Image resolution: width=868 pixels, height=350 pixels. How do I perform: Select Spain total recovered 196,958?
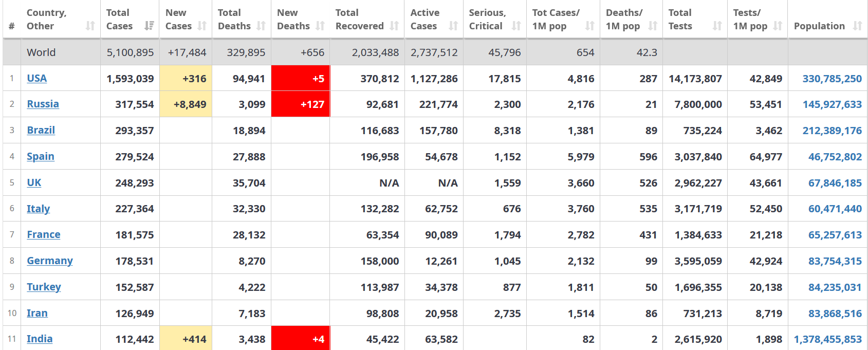pos(380,157)
